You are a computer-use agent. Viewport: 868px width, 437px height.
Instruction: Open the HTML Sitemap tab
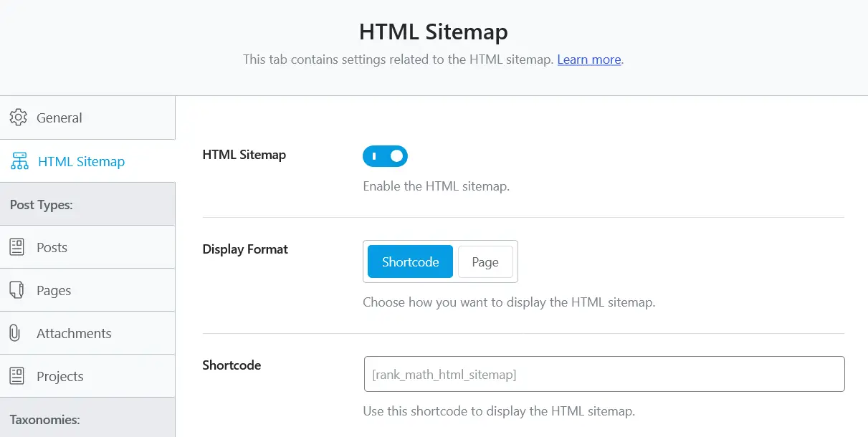point(87,161)
